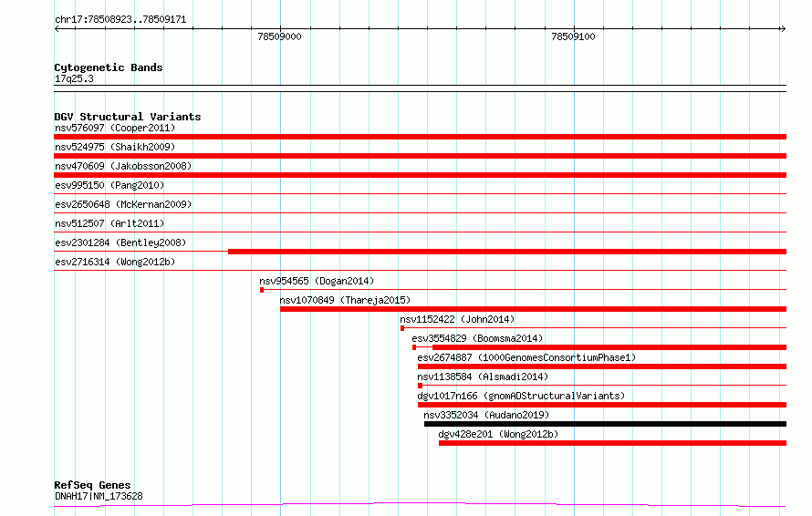Click the small red start marker of nsv1152422

point(402,328)
